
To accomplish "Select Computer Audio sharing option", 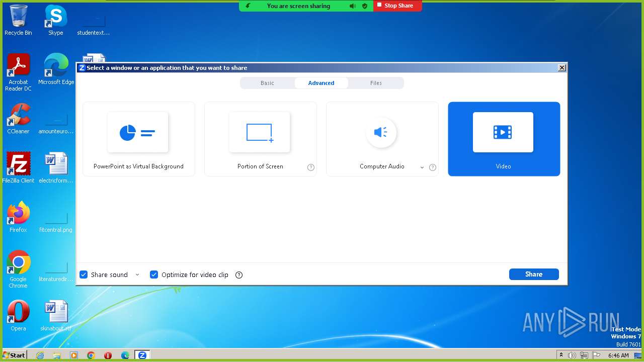I will point(382,139).
